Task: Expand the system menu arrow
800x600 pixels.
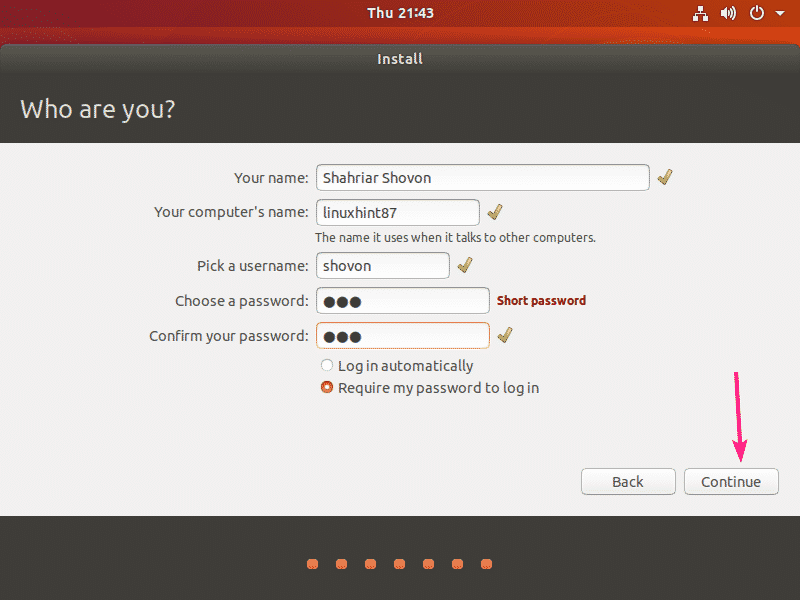Action: point(780,14)
